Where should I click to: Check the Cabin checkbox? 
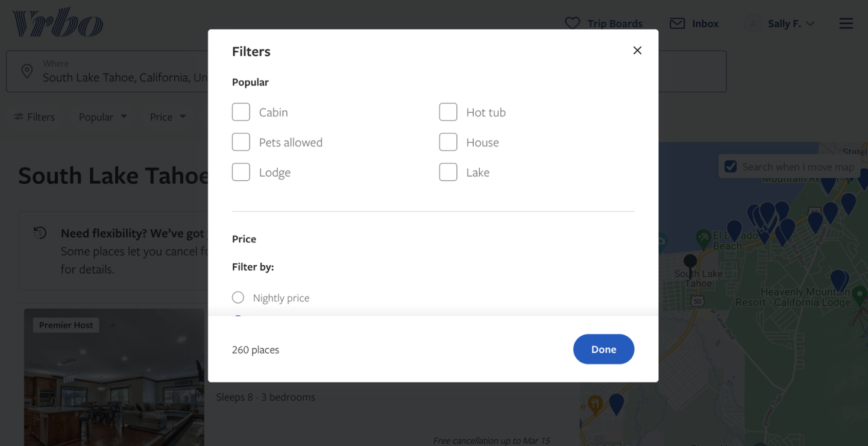pos(241,112)
